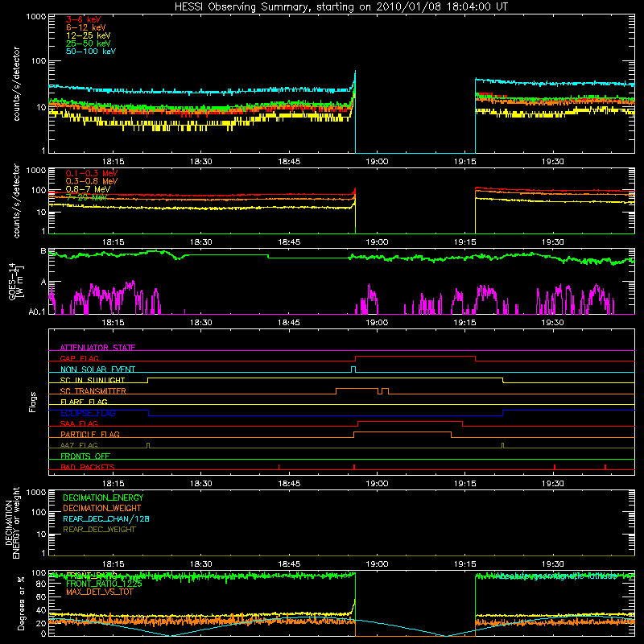644x644 pixels.
Task: Select the orange 6-12 keV legend label
Action: point(86,27)
